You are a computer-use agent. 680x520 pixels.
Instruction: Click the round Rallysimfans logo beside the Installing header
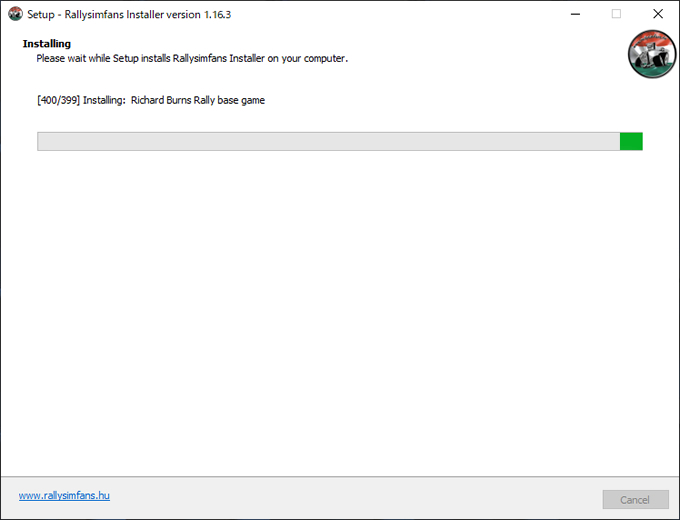click(x=652, y=54)
